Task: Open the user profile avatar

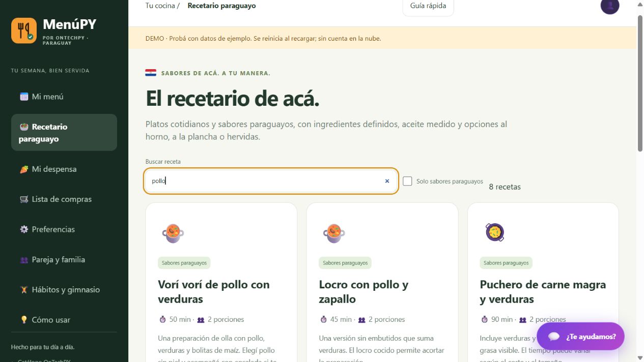Action: pos(610,6)
